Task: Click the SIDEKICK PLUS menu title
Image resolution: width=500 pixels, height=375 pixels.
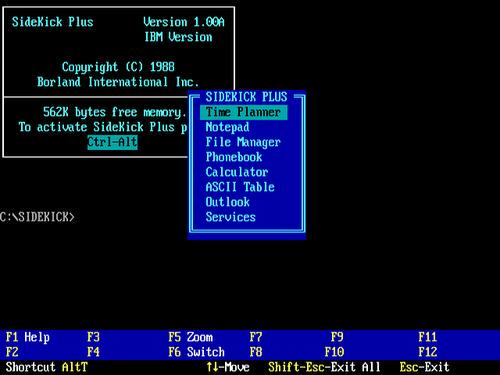Action: pos(246,97)
